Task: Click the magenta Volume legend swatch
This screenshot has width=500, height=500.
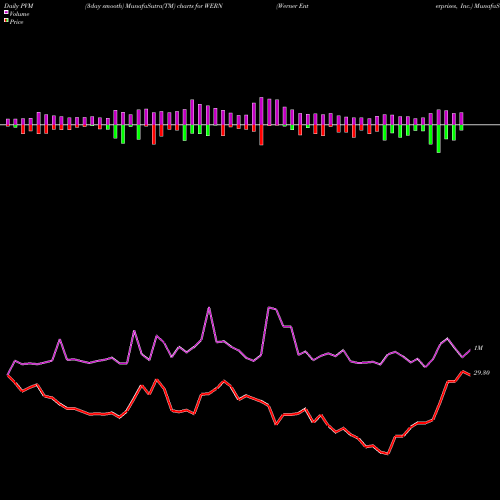Action: pyautogui.click(x=6, y=13)
